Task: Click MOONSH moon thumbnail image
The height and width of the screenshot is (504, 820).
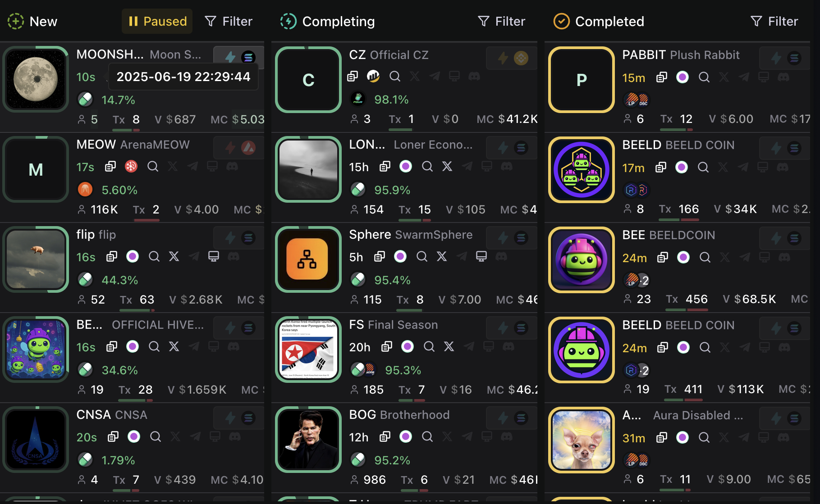Action: pyautogui.click(x=36, y=79)
